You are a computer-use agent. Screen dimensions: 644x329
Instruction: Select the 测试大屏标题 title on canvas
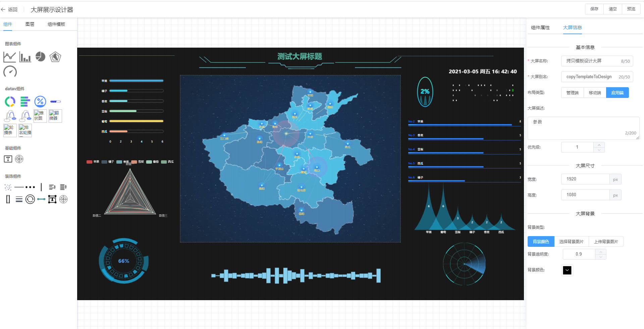[300, 56]
